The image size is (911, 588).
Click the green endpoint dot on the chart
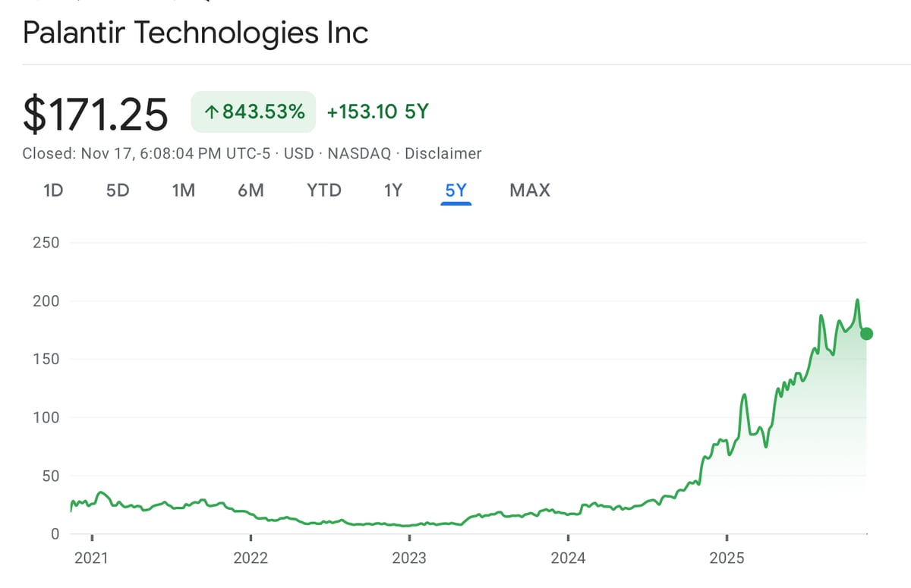click(x=866, y=334)
